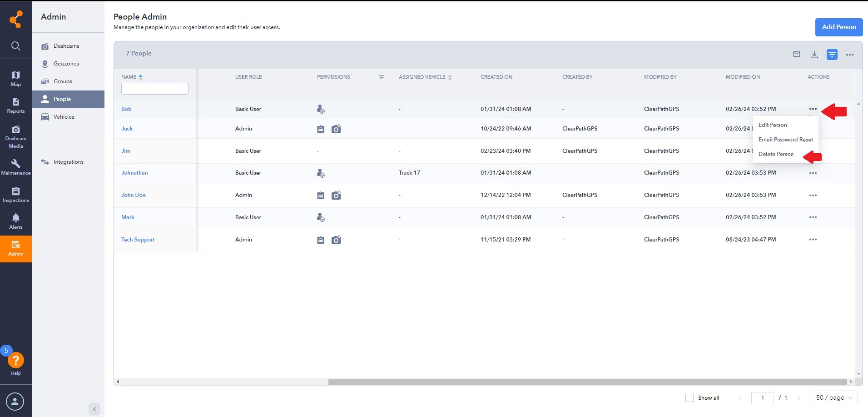Tick the Show all checkbox
Screen dimensions: 868x417
pyautogui.click(x=689, y=398)
